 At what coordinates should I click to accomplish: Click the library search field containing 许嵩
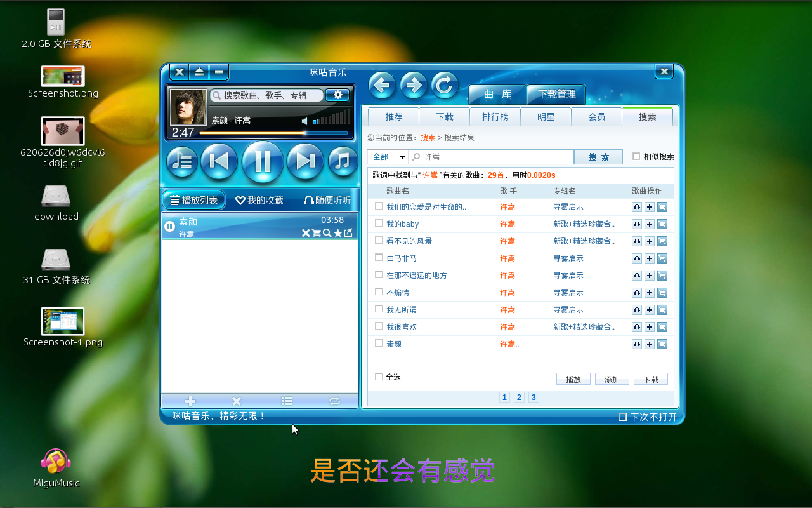pyautogui.click(x=491, y=157)
